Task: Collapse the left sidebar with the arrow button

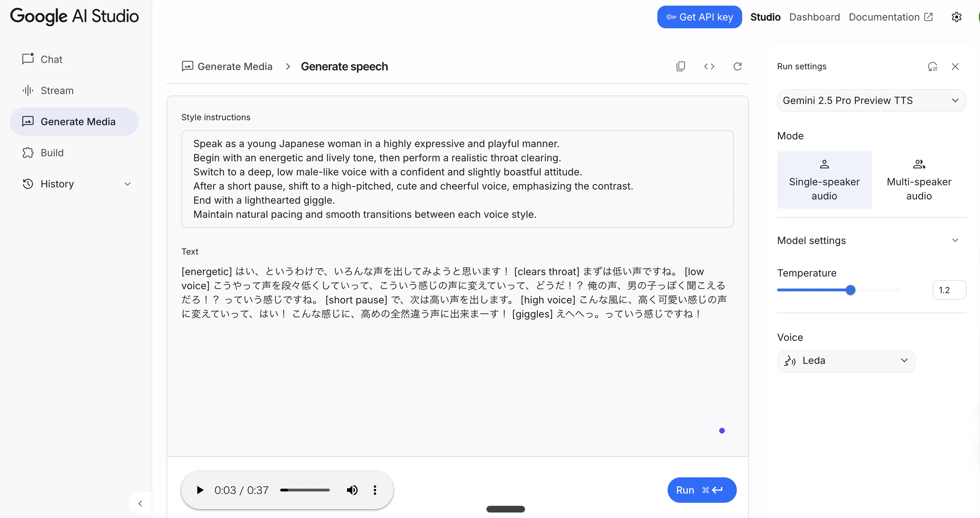Action: tap(140, 504)
